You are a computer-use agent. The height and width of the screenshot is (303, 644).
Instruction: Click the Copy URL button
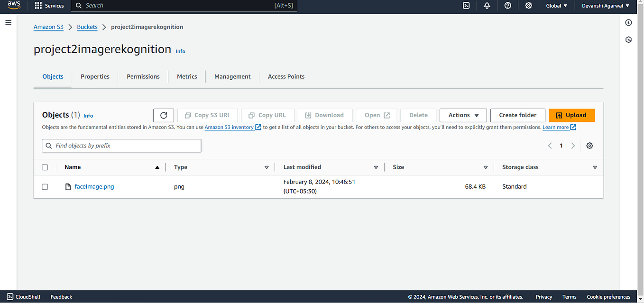(x=267, y=115)
